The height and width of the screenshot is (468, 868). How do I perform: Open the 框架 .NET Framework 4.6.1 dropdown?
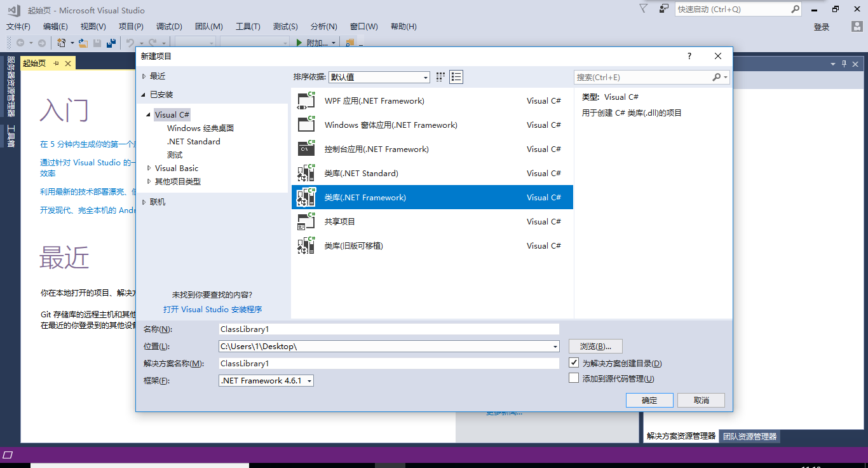tap(309, 381)
